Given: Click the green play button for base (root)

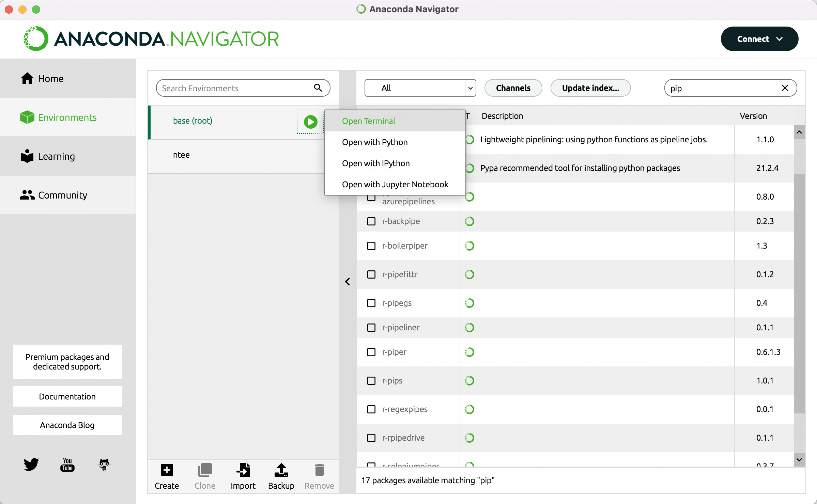Looking at the screenshot, I should point(310,122).
